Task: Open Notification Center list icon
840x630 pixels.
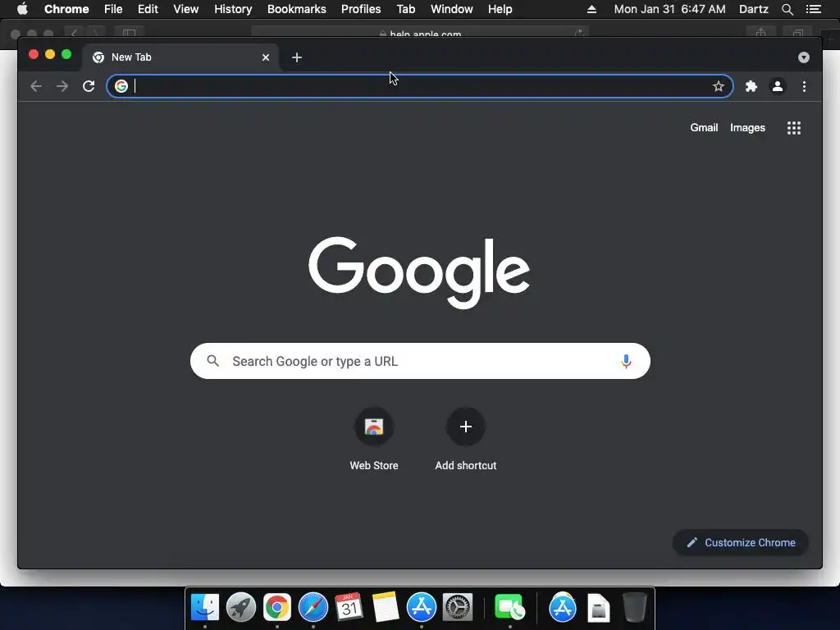Action: click(813, 9)
